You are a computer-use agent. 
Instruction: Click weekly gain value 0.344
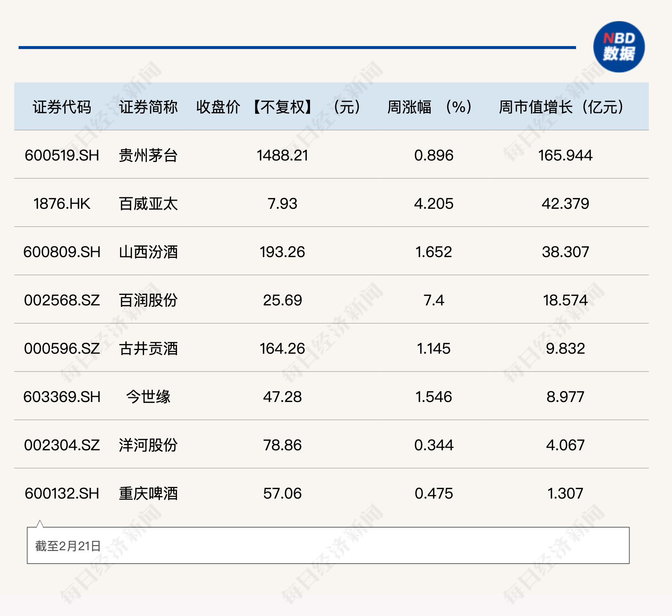tap(434, 445)
